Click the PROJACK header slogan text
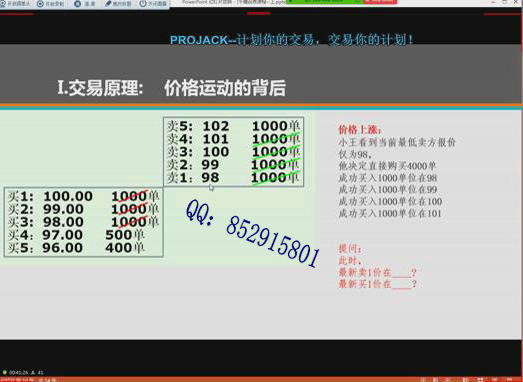523x382 pixels. point(292,40)
